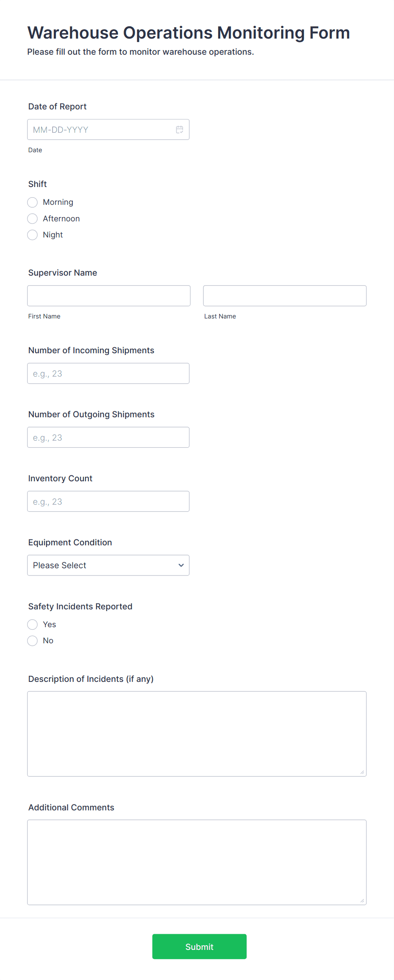Submit the warehouse monitoring form
This screenshot has width=394, height=980.
click(x=199, y=946)
